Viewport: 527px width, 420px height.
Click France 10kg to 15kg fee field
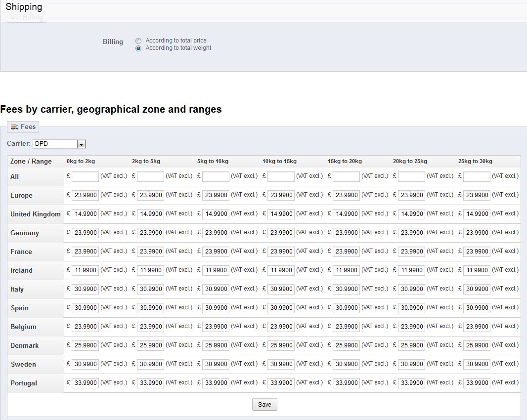[x=281, y=252]
